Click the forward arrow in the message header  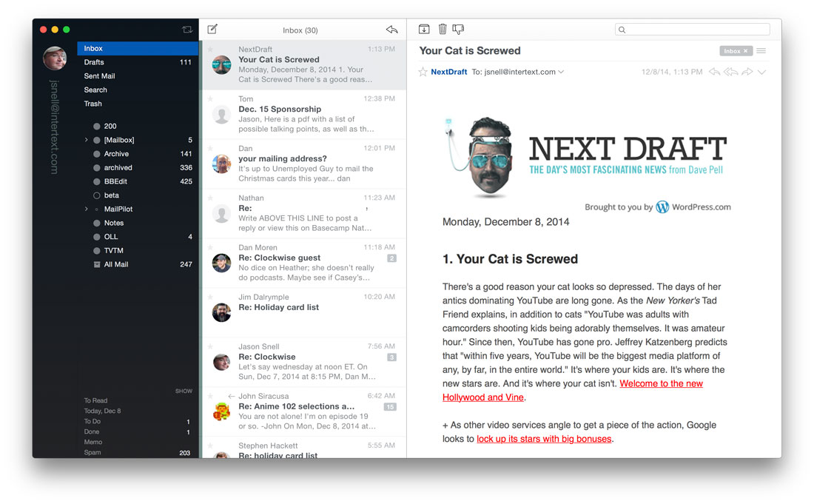pos(747,72)
